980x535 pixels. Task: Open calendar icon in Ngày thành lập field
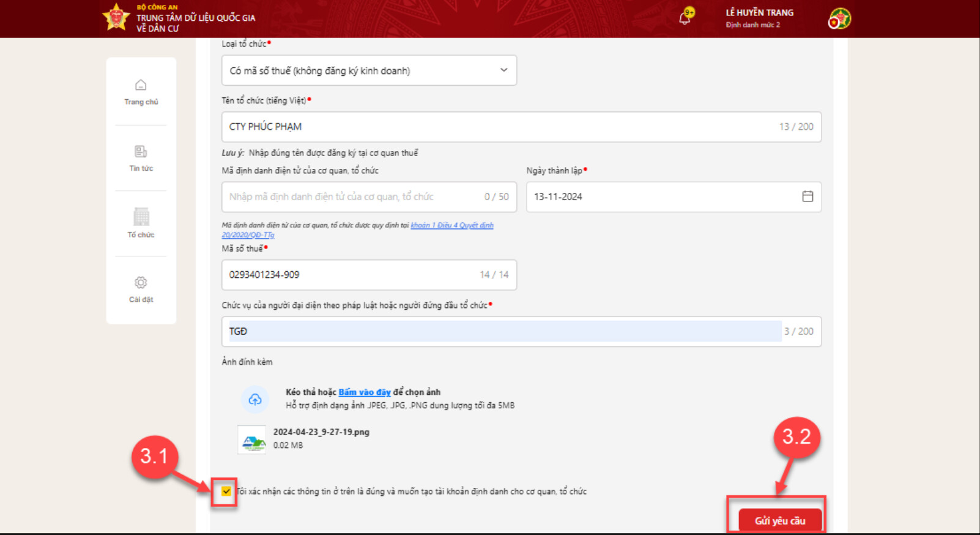[x=807, y=196]
